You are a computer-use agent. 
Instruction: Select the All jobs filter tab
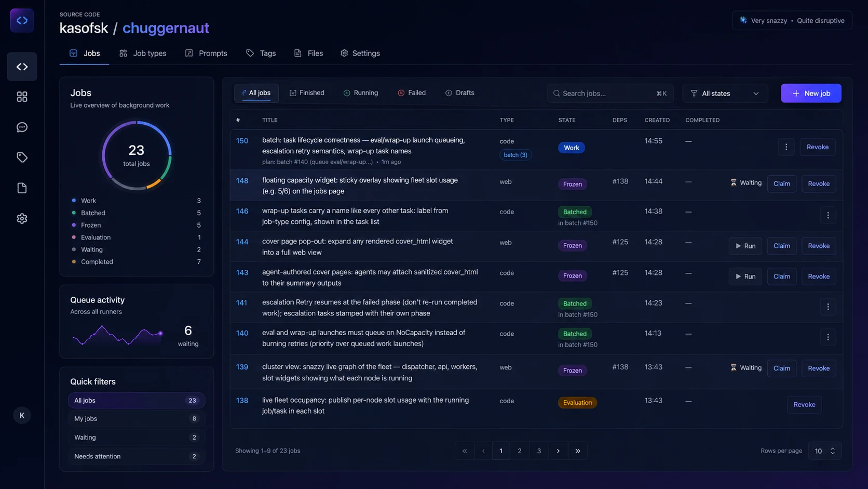(256, 93)
